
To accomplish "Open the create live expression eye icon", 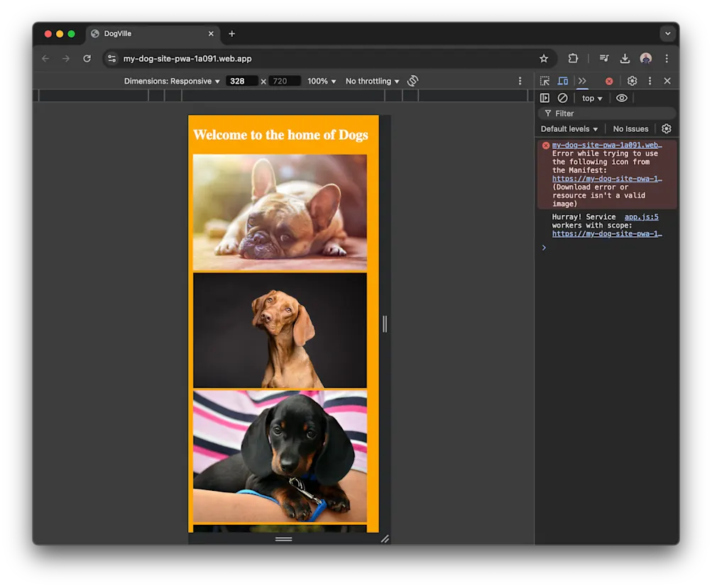I will click(622, 98).
